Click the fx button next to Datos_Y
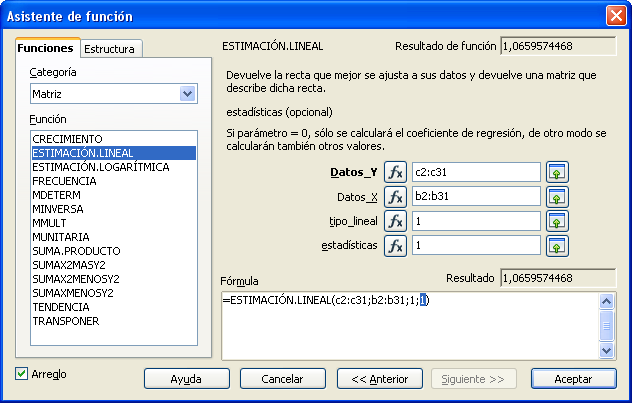This screenshot has width=632, height=403. (396, 172)
